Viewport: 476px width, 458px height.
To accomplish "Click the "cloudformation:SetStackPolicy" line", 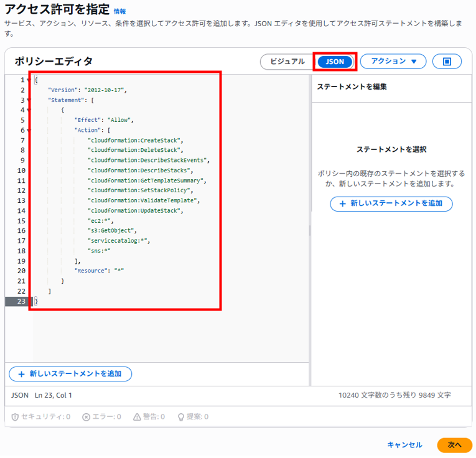I will (x=140, y=190).
